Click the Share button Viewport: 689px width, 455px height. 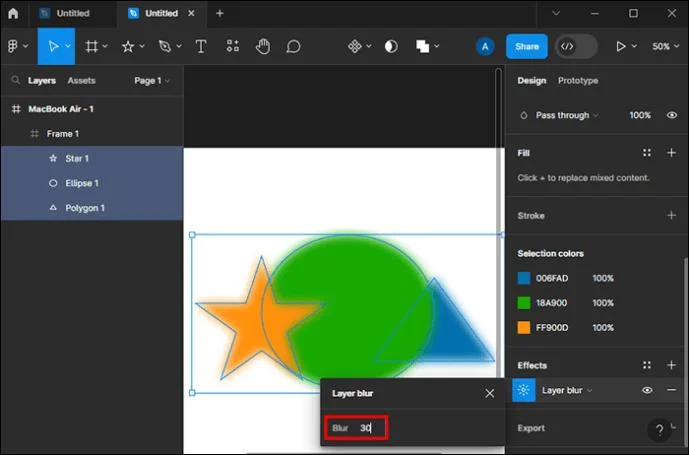[527, 46]
